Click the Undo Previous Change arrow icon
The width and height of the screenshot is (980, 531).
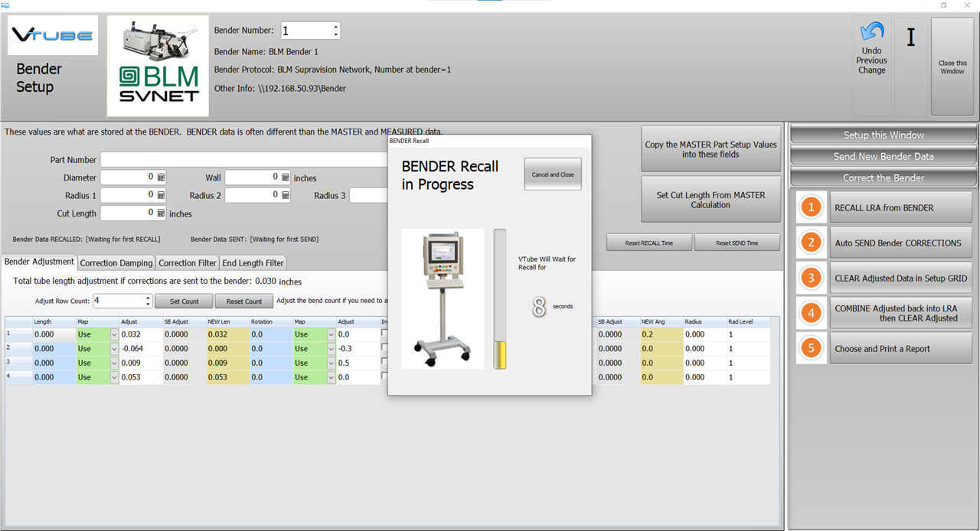(871, 31)
